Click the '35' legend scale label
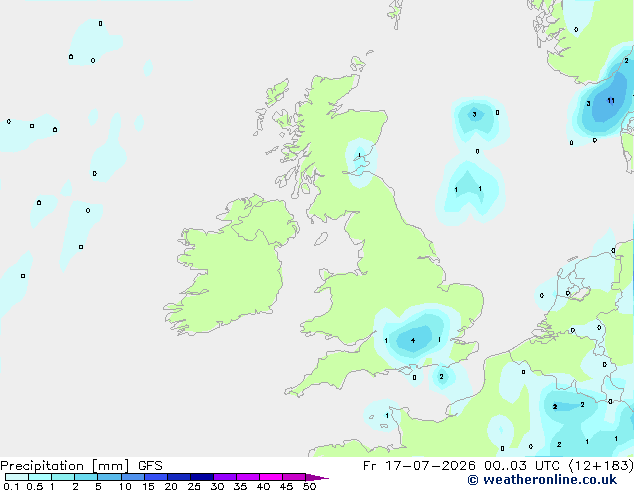Screen dimensions: 634x490 pos(241,486)
